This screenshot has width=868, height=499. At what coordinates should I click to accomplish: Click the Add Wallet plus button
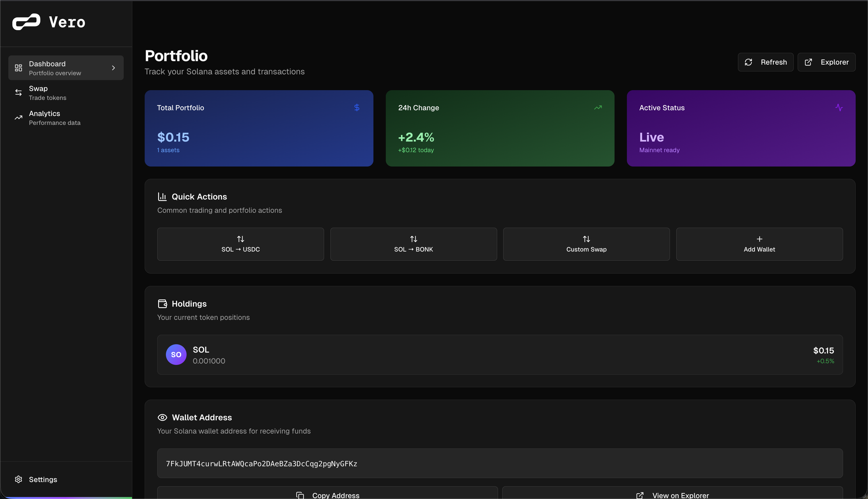click(759, 244)
